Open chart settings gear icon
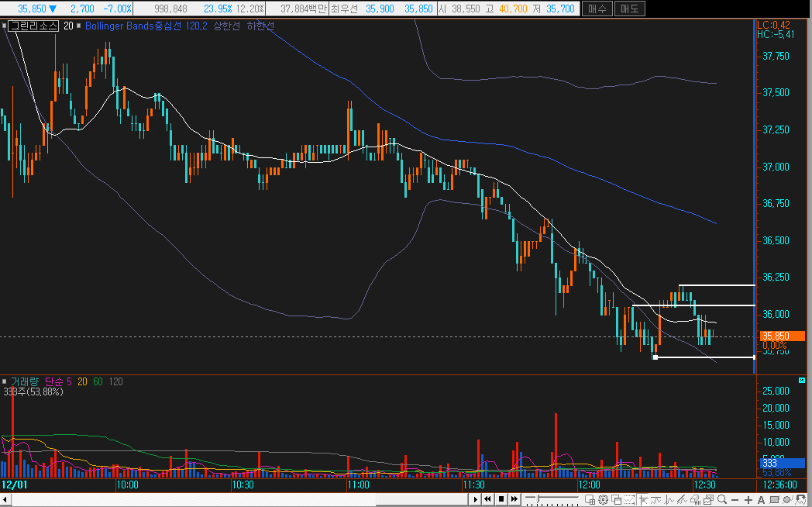Screen dimensions: 812x507 pyautogui.click(x=604, y=499)
